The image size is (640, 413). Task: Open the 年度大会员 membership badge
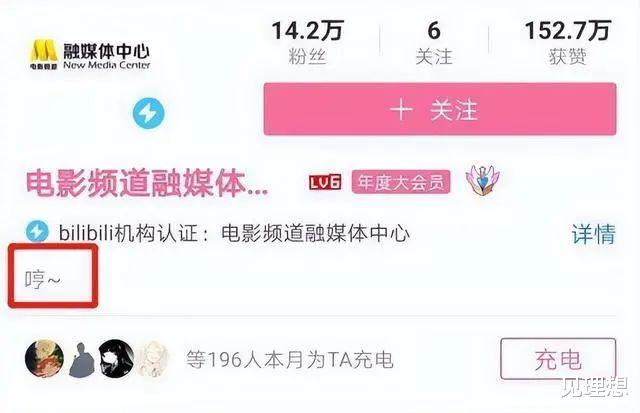(x=401, y=182)
